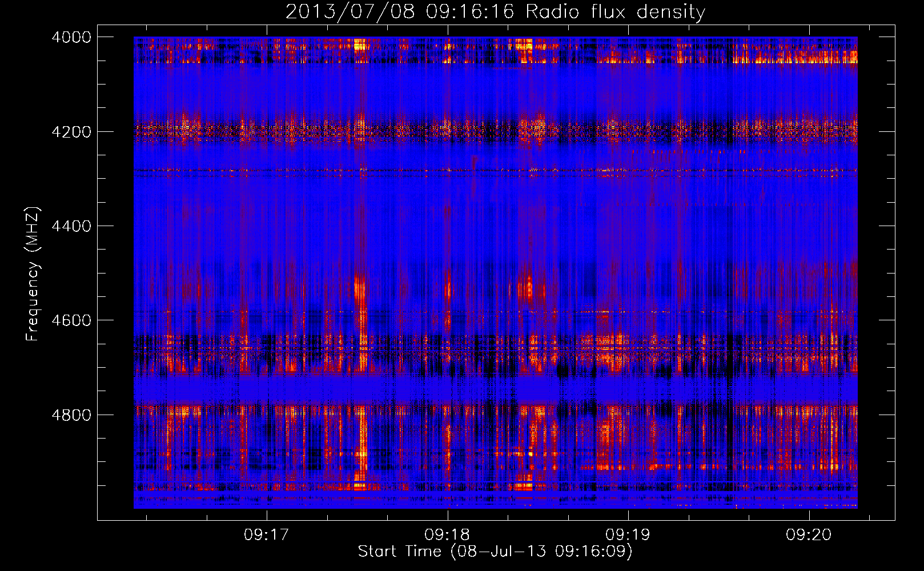
Task: Select the 4800 frequency axis label
Action: (71, 415)
